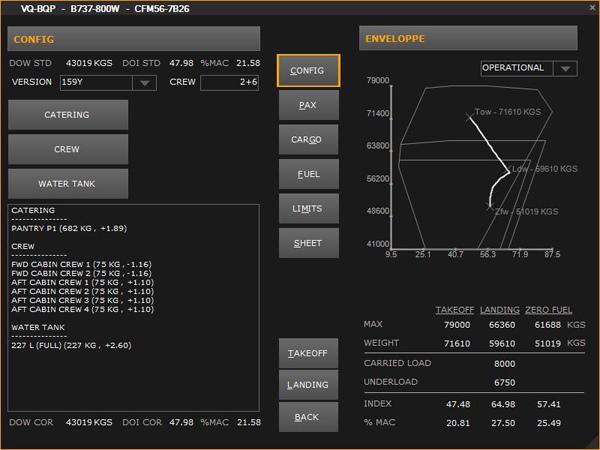The width and height of the screenshot is (600, 450).
Task: Click the WATER TANK button
Action: pyautogui.click(x=68, y=184)
